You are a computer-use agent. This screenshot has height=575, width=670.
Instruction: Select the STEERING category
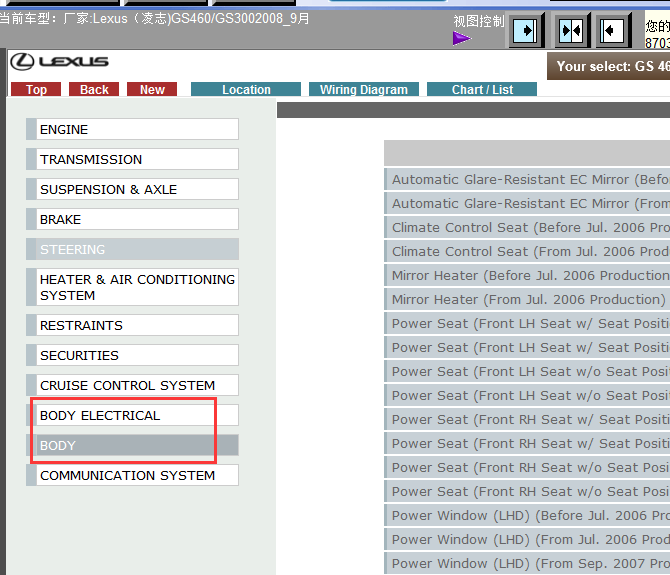click(x=132, y=249)
